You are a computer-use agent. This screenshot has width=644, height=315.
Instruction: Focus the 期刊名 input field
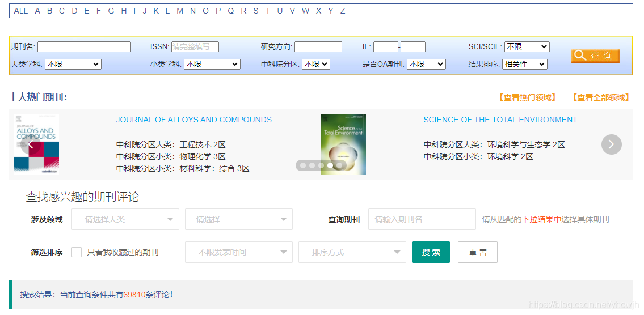point(84,47)
